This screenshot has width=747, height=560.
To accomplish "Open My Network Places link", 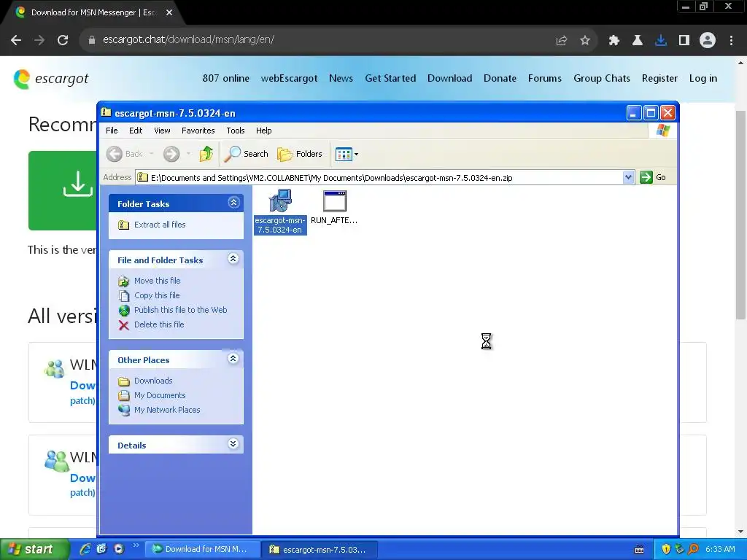I will [x=167, y=410].
